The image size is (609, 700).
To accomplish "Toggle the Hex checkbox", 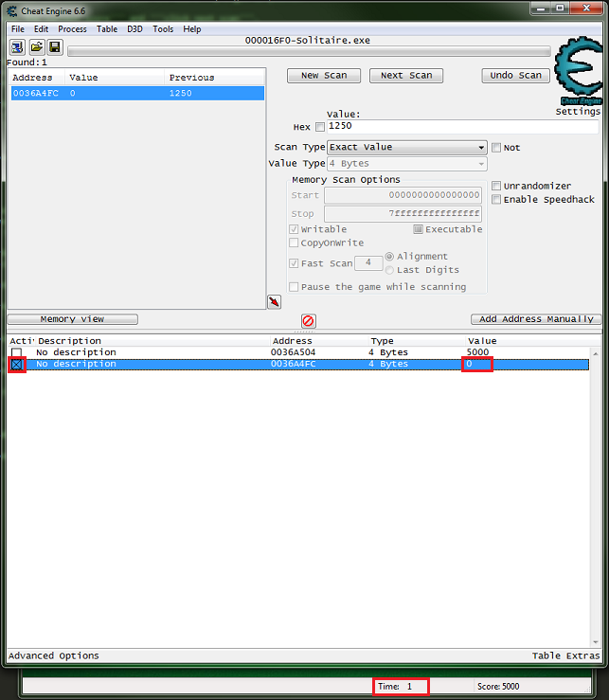I will pyautogui.click(x=319, y=127).
